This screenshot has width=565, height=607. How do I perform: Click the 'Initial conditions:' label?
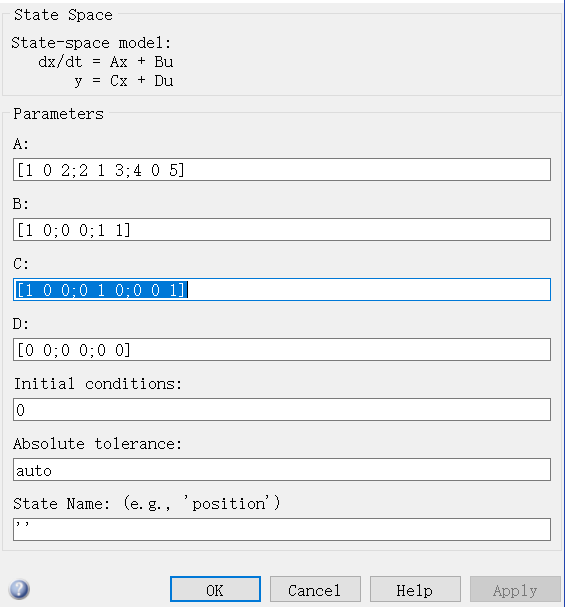tap(98, 384)
